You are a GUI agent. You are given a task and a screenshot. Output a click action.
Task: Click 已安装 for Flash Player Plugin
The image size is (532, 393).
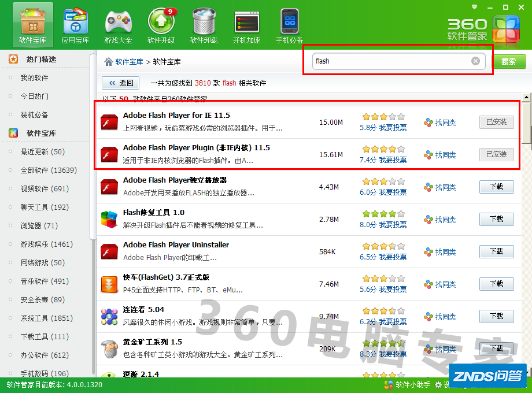[496, 155]
